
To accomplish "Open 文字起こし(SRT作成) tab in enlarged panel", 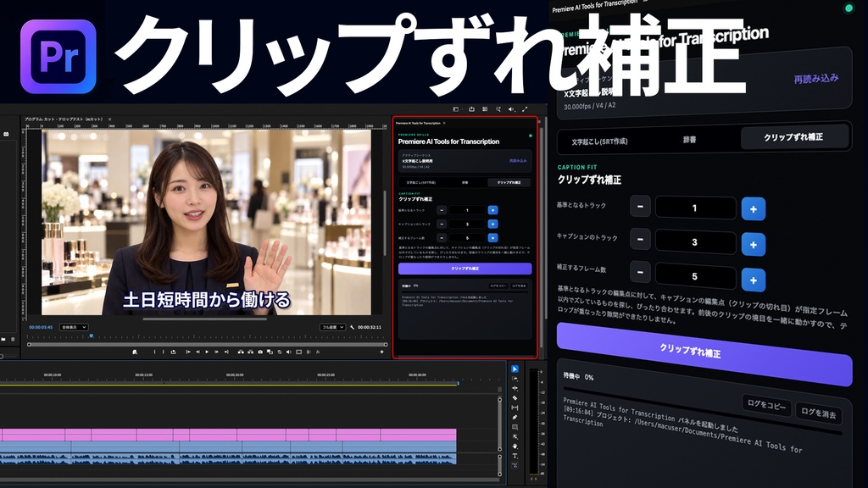I will [x=599, y=141].
